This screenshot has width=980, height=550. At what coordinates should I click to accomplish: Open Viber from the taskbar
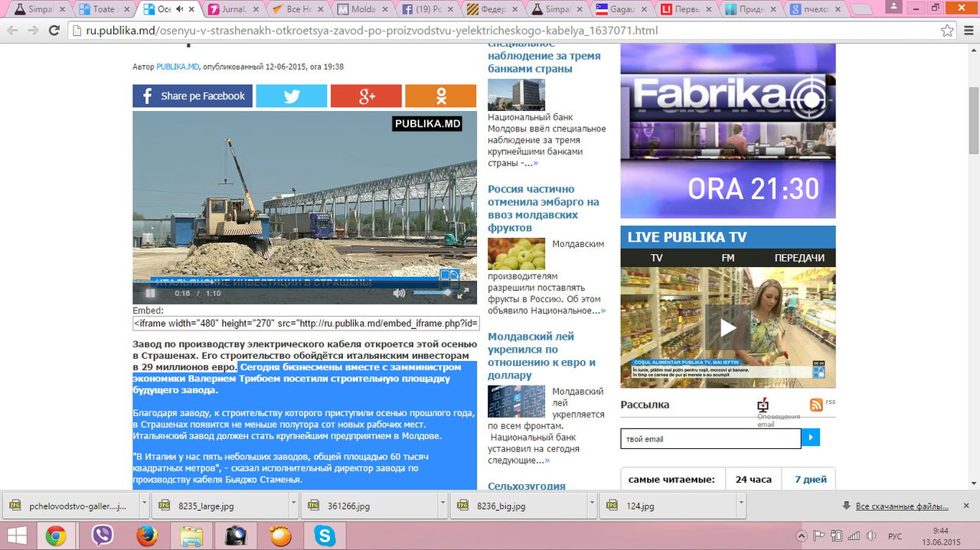(102, 535)
